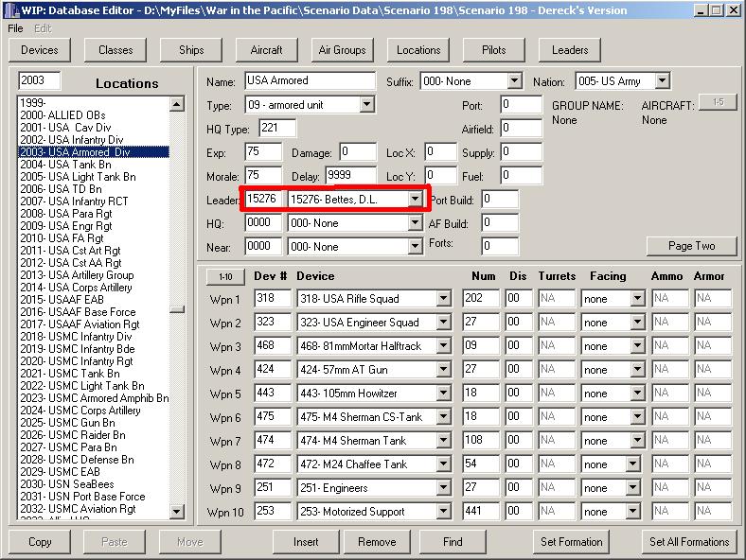Click the Loc X value field
Viewport: 746px width, 560px height.
pos(440,152)
